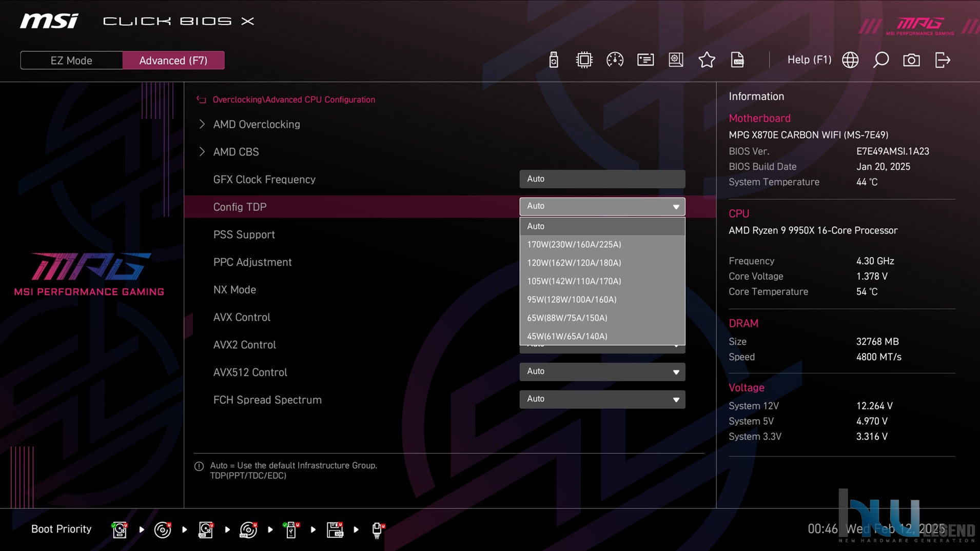The height and width of the screenshot is (551, 980).
Task: Select the USB optical disc boot device icon
Action: click(x=248, y=529)
